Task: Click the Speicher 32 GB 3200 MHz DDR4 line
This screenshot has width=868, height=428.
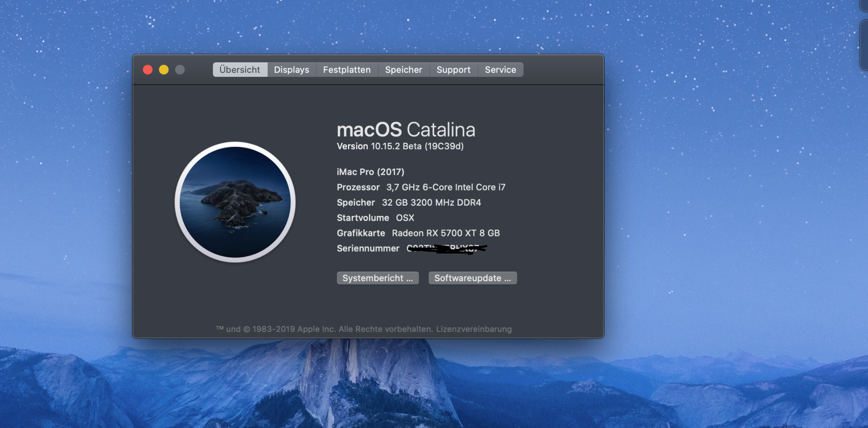Action: click(409, 202)
